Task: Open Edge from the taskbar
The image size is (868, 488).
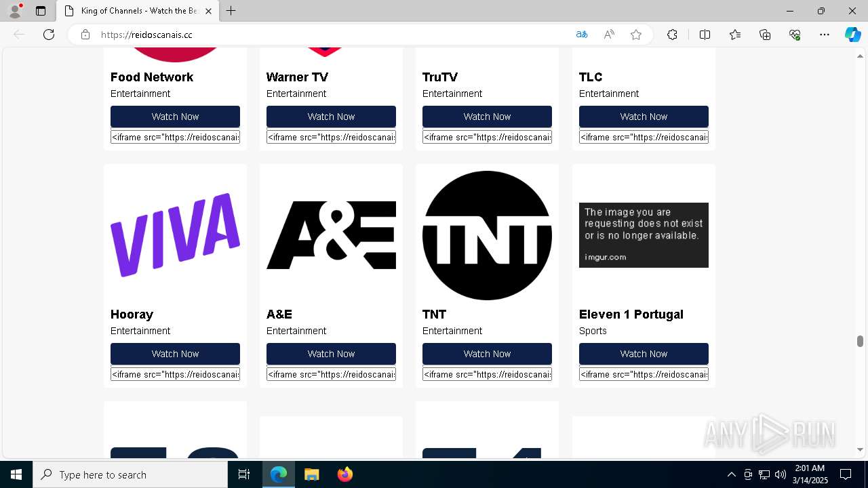Action: pos(279,474)
